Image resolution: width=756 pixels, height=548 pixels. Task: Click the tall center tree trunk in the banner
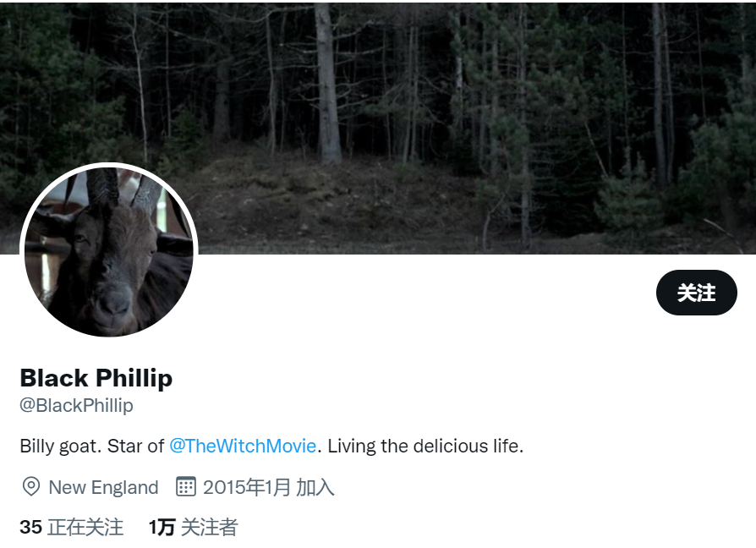point(328,82)
